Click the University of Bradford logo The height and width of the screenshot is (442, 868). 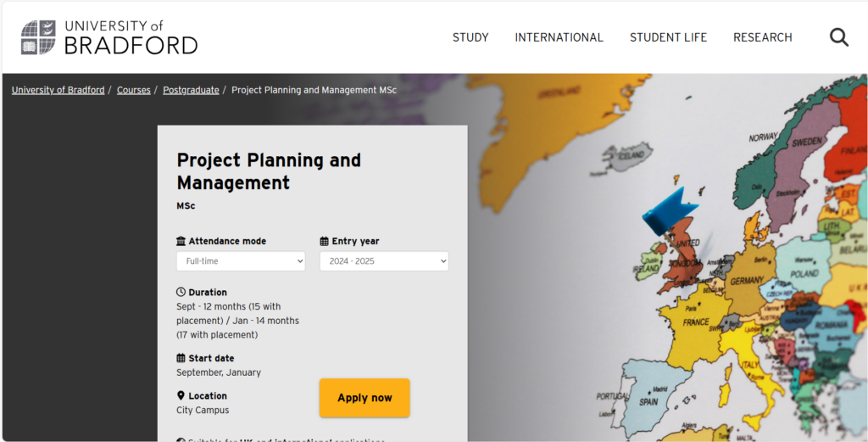coord(109,37)
